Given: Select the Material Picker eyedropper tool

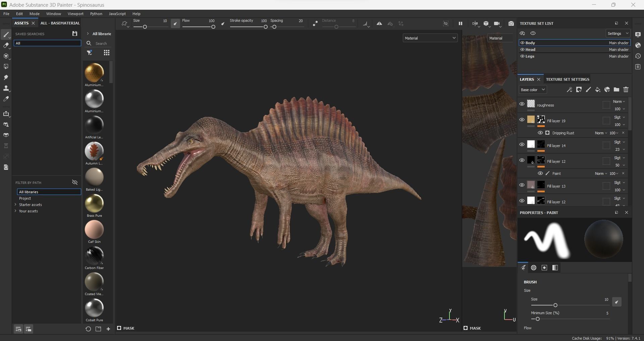Looking at the screenshot, I should [x=6, y=99].
